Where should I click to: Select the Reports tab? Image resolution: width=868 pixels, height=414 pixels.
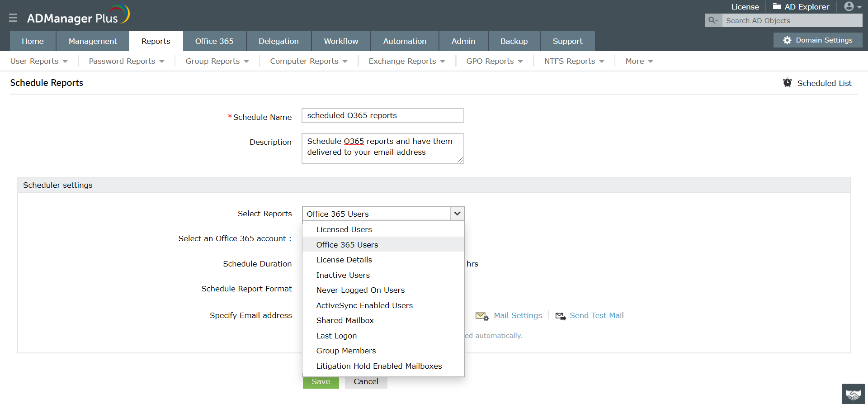(x=156, y=41)
